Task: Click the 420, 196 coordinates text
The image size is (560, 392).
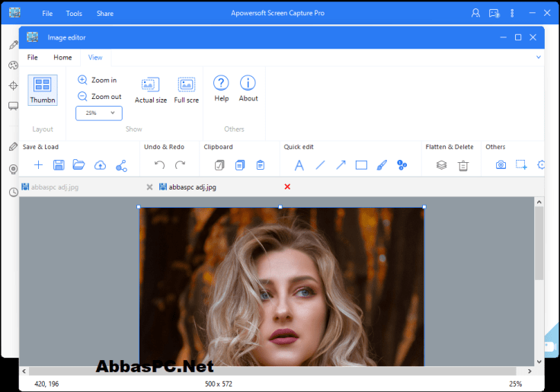Action: (x=46, y=384)
